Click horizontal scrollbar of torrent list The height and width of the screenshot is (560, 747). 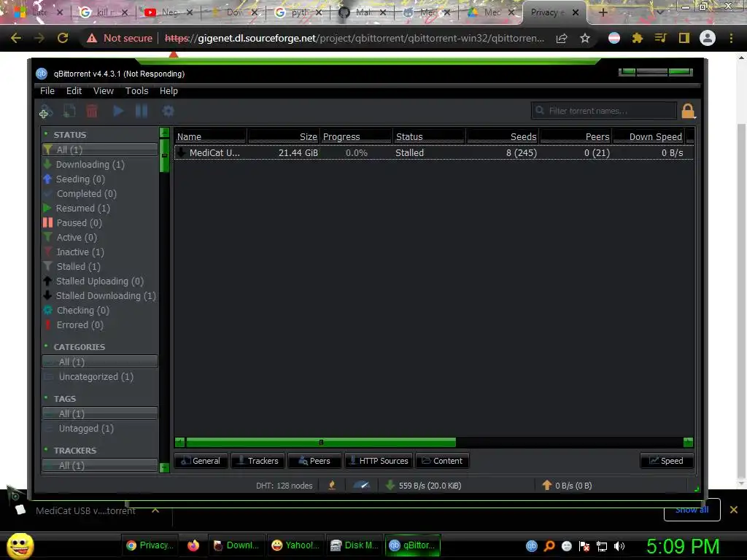[x=321, y=443]
